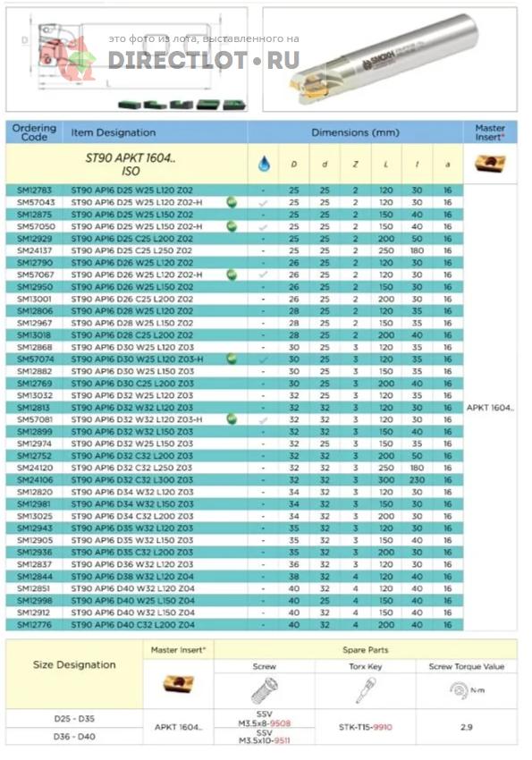Click the Torx Key icon

[365, 690]
